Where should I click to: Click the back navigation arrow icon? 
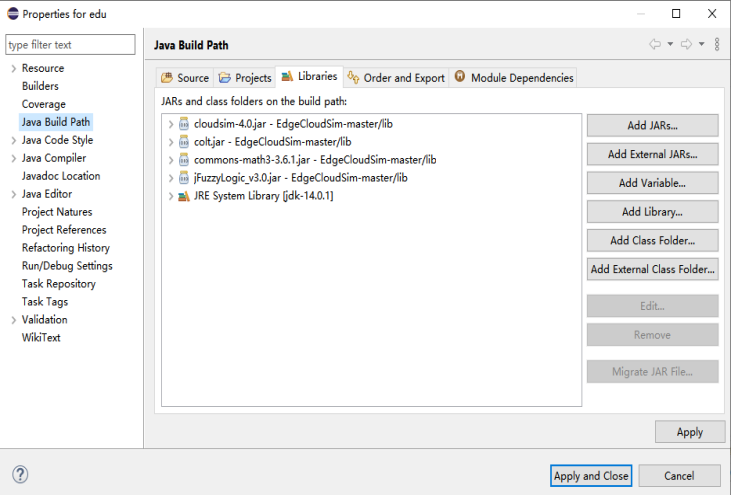click(655, 44)
